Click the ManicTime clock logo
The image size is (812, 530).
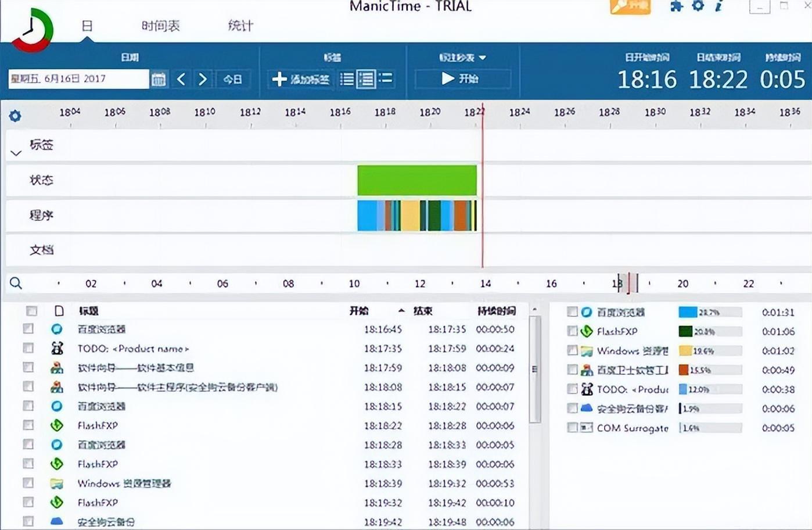pyautogui.click(x=33, y=30)
